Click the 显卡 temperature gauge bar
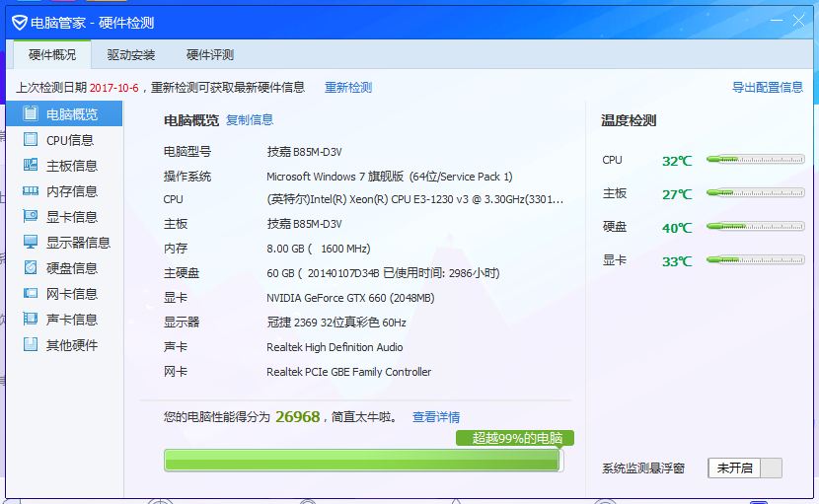Viewport: 819px width, 504px height. [x=755, y=259]
